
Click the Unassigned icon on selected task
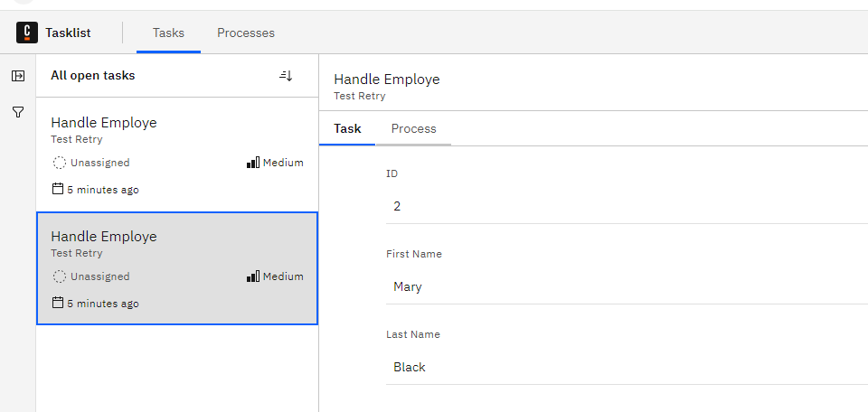(60, 276)
